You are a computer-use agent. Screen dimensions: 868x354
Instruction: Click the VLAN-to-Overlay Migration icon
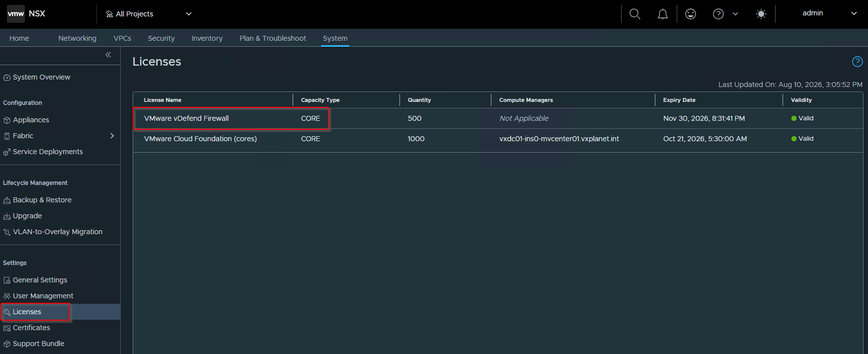[7, 232]
